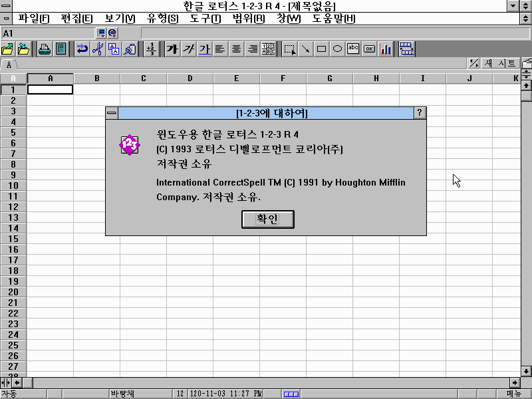Viewport: 532px width, 399px height.
Task: Click the date-time status bar panel
Action: pyautogui.click(x=225, y=394)
